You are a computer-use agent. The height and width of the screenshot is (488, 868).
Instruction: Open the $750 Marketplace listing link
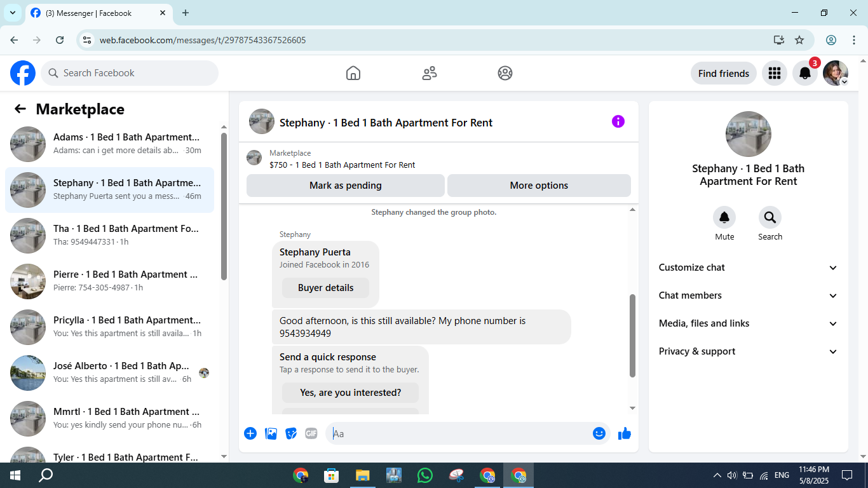[x=342, y=165]
